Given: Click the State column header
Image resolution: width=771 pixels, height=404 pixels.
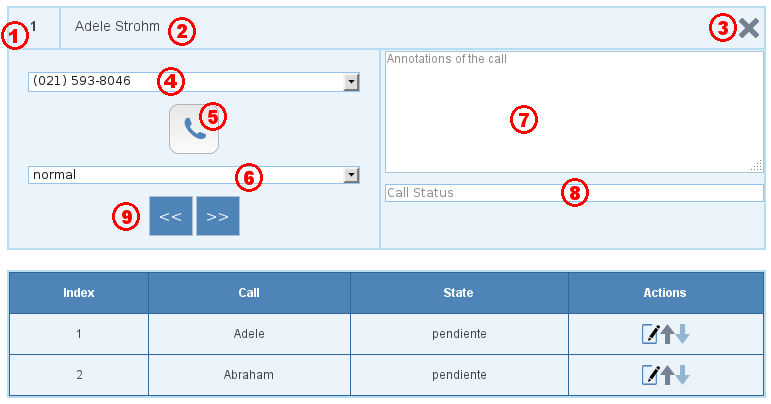Looking at the screenshot, I should coord(458,293).
